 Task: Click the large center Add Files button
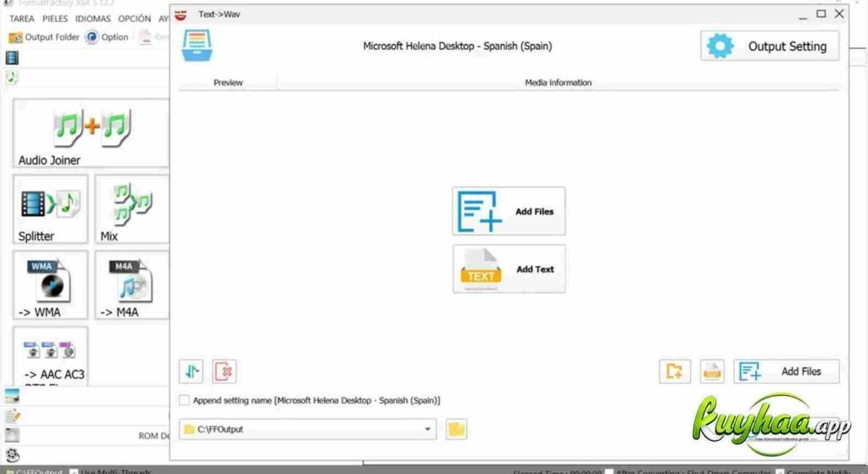click(509, 211)
